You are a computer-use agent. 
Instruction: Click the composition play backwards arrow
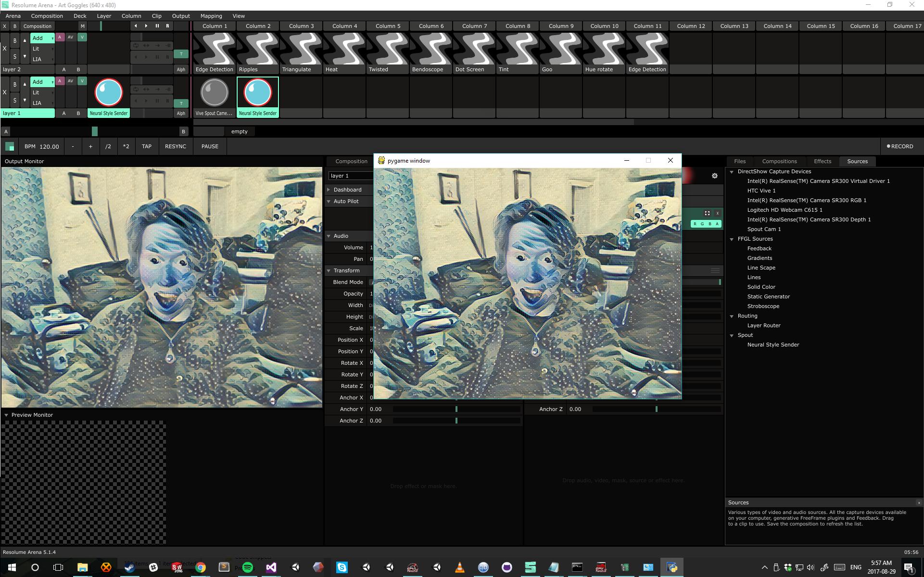[136, 26]
